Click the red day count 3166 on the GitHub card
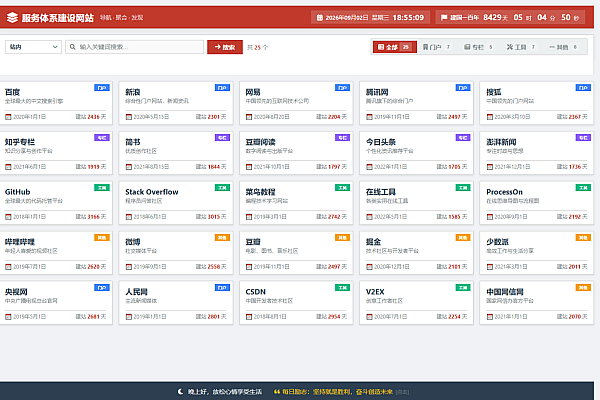The height and width of the screenshot is (400, 600). pyautogui.click(x=93, y=217)
